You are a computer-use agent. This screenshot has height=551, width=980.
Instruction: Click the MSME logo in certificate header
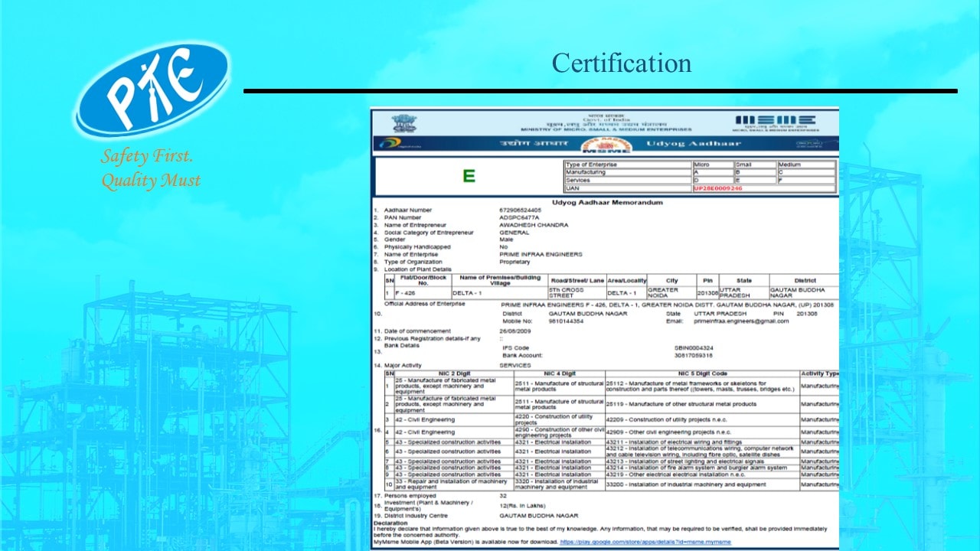pos(775,121)
